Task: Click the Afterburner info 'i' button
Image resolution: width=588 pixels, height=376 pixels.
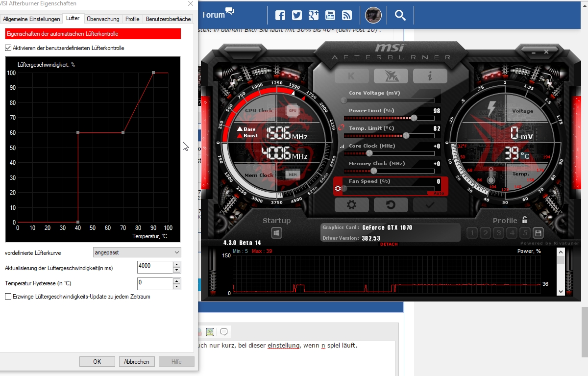Action: (430, 76)
